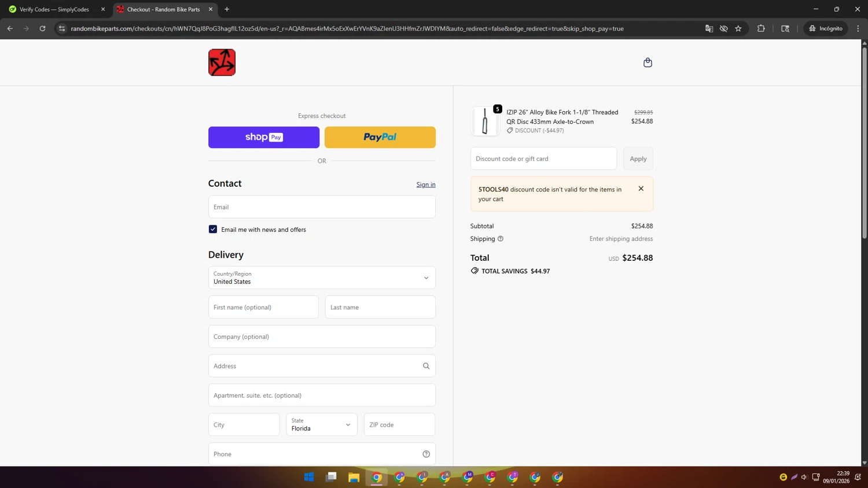Close the Checkout Random Bike Parts tab
The height and width of the screenshot is (488, 868).
[211, 9]
